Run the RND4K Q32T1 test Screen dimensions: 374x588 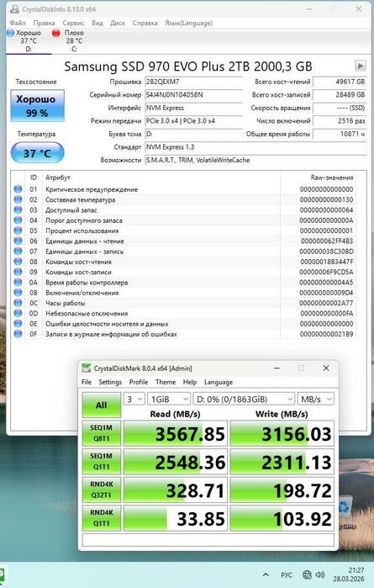click(x=102, y=490)
